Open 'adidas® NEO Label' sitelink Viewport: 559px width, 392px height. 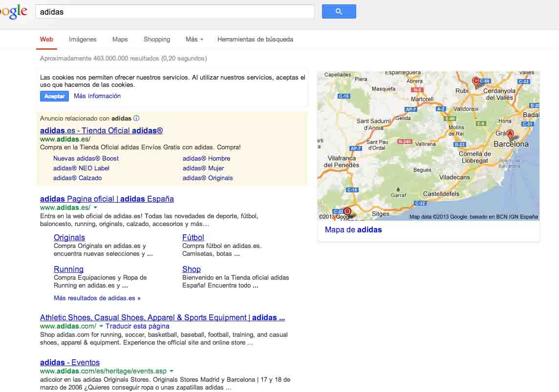point(81,168)
